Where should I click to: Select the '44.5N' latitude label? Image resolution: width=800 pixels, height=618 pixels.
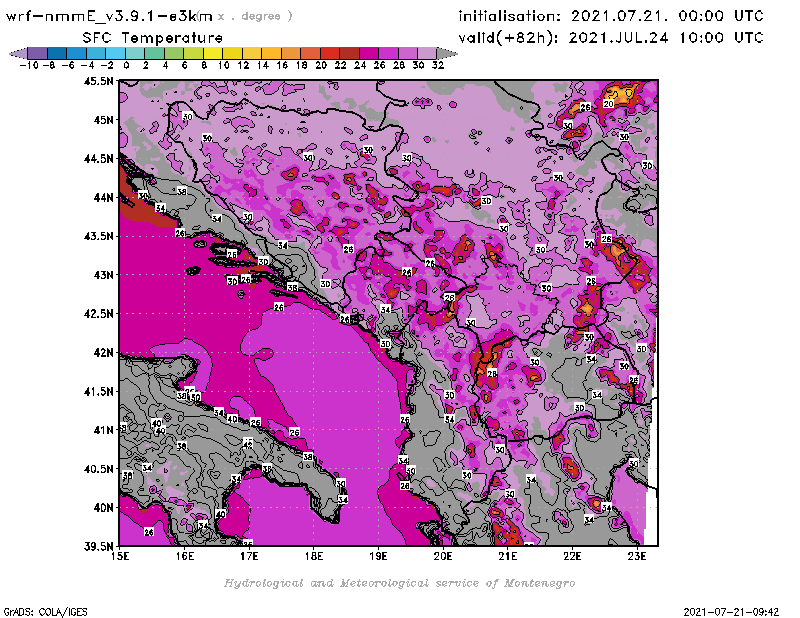(98, 159)
